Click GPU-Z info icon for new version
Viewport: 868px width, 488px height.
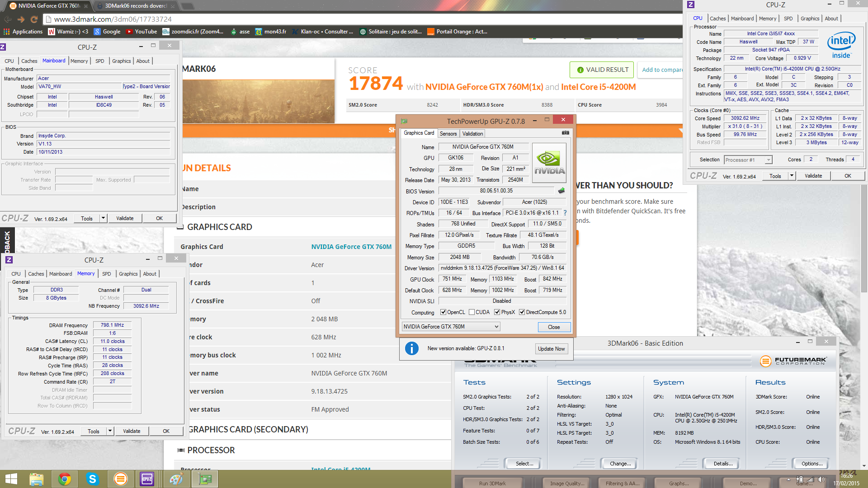[x=411, y=348]
